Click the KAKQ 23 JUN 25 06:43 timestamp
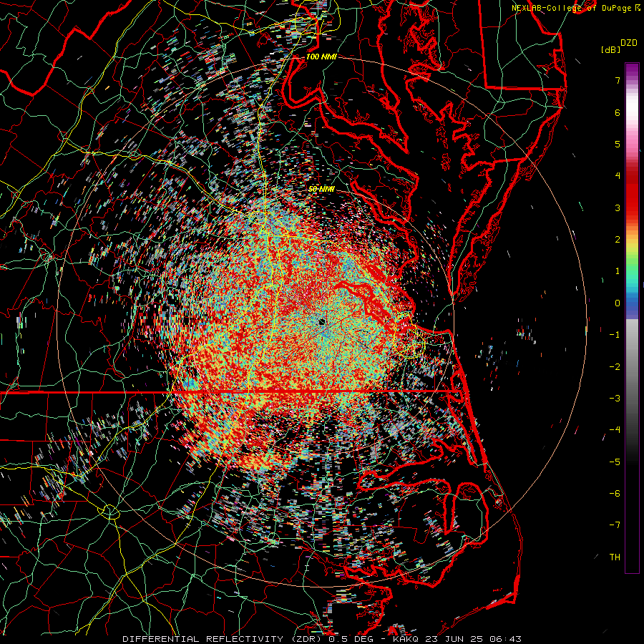Image resolution: width=644 pixels, height=644 pixels. coord(457,639)
